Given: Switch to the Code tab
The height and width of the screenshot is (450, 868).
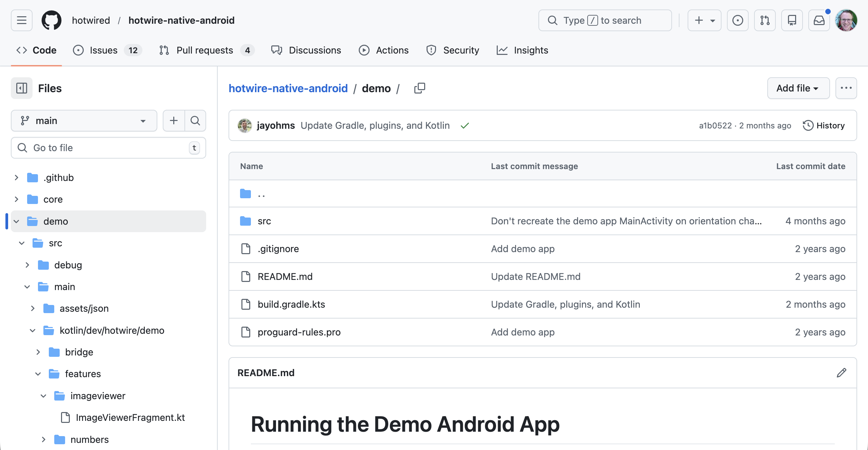Looking at the screenshot, I should pyautogui.click(x=36, y=50).
